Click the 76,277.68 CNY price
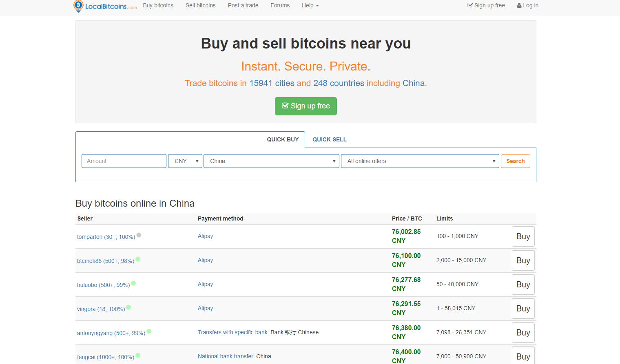Viewport: 620px width, 364px height. coord(406,284)
